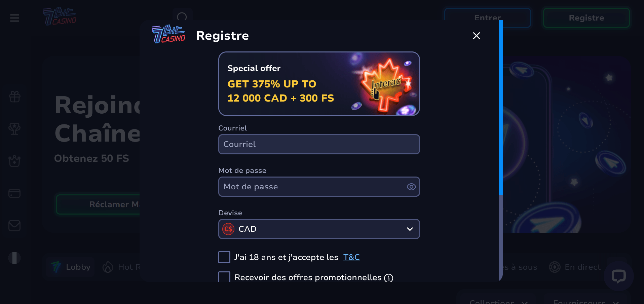644x304 pixels.
Task: Switch to the En direct tab
Action: (x=575, y=267)
